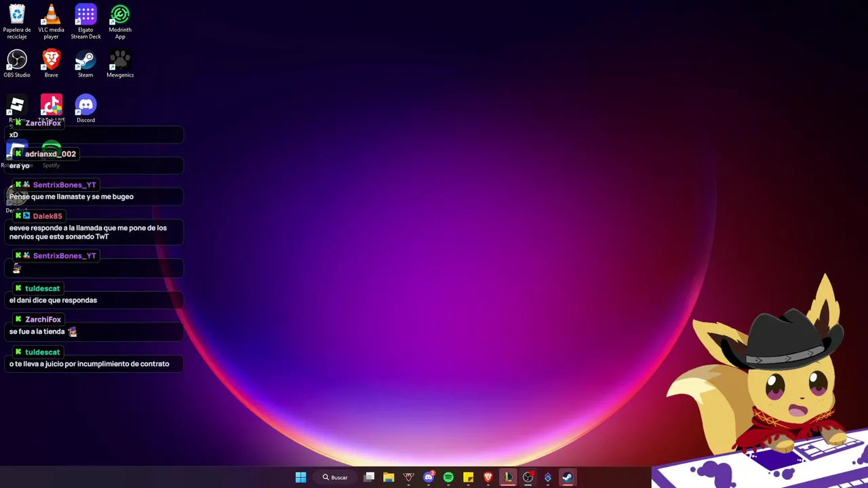The image size is (868, 488).
Task: Select OBS Studio desktop shortcut
Action: 17,64
